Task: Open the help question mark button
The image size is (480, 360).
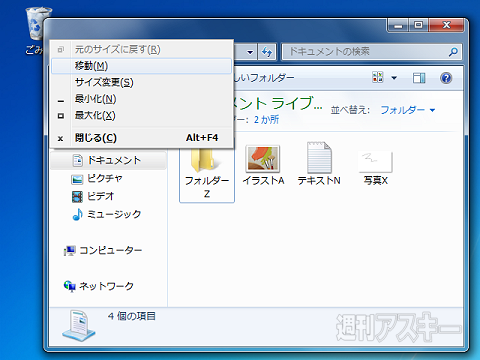Action: (446, 78)
